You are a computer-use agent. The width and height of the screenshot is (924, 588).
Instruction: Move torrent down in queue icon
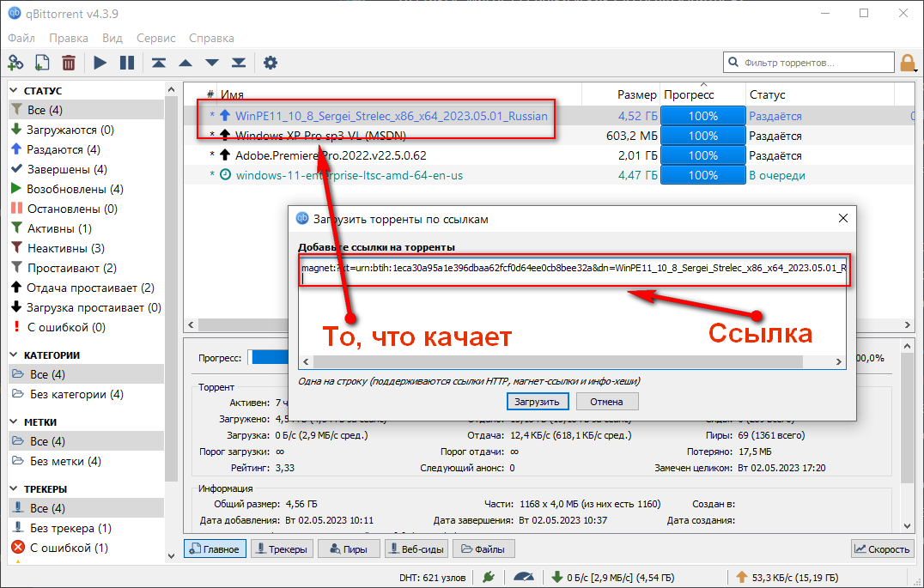coord(212,63)
